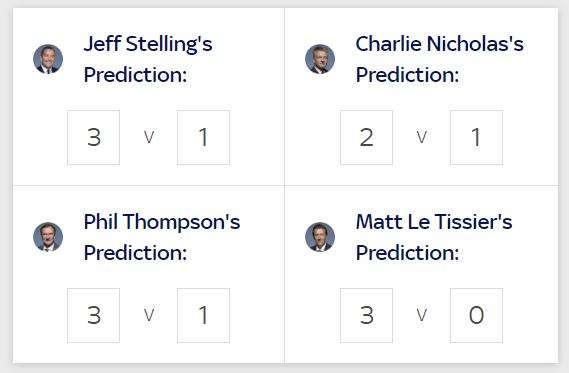
Task: Click Jeff Stelling's avatar photo
Action: pyautogui.click(x=48, y=59)
